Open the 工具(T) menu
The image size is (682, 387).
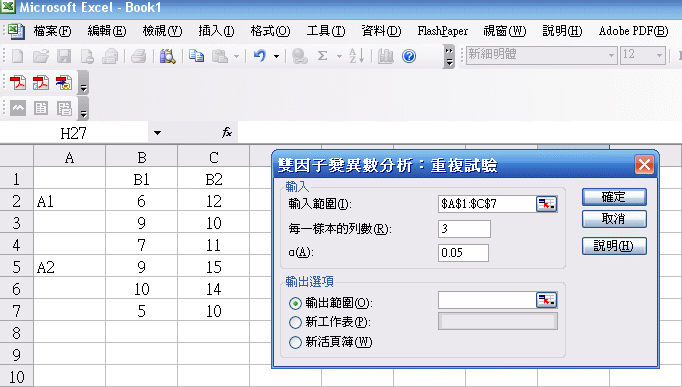click(326, 31)
